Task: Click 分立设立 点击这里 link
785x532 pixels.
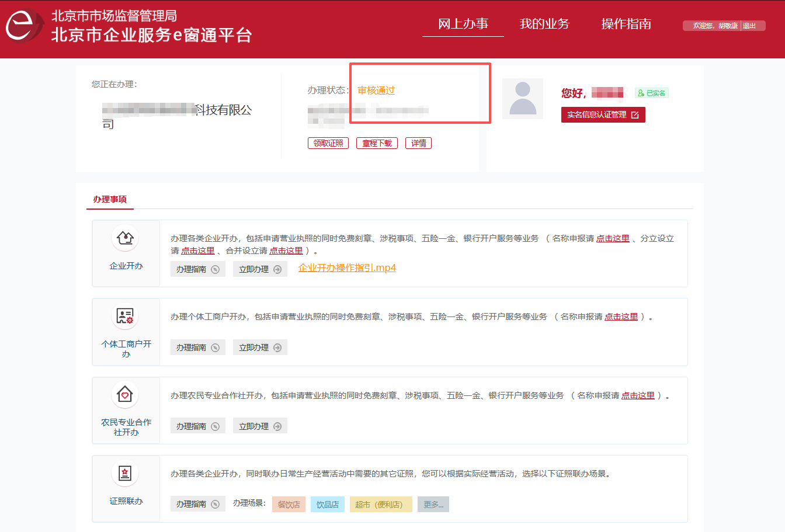Action: (x=198, y=251)
